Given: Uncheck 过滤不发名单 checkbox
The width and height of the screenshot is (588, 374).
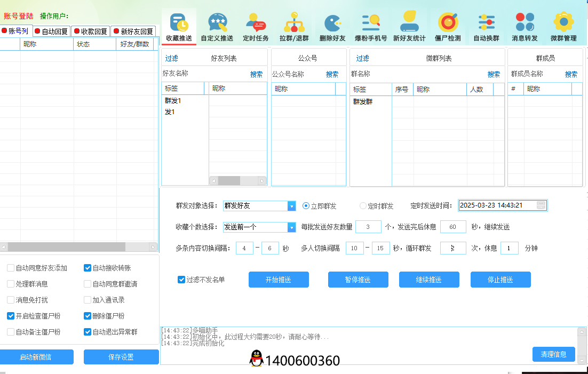Looking at the screenshot, I should (x=181, y=280).
